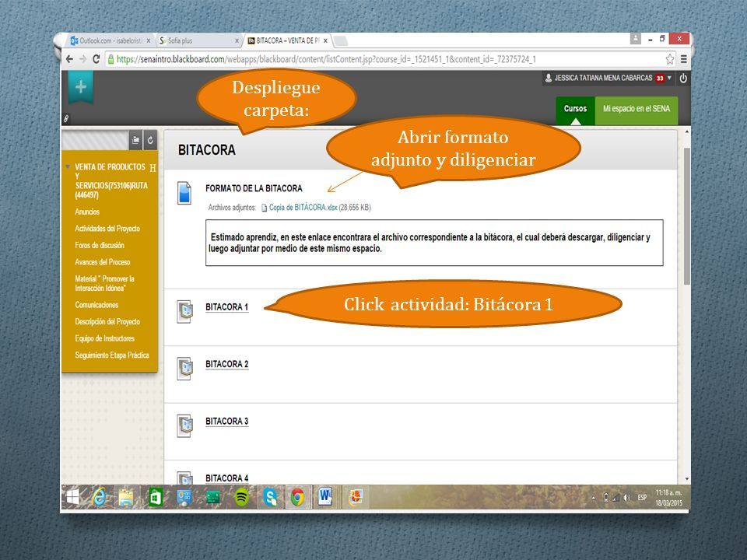The height and width of the screenshot is (560, 747).
Task: Open the Cursos tab
Action: tap(575, 109)
